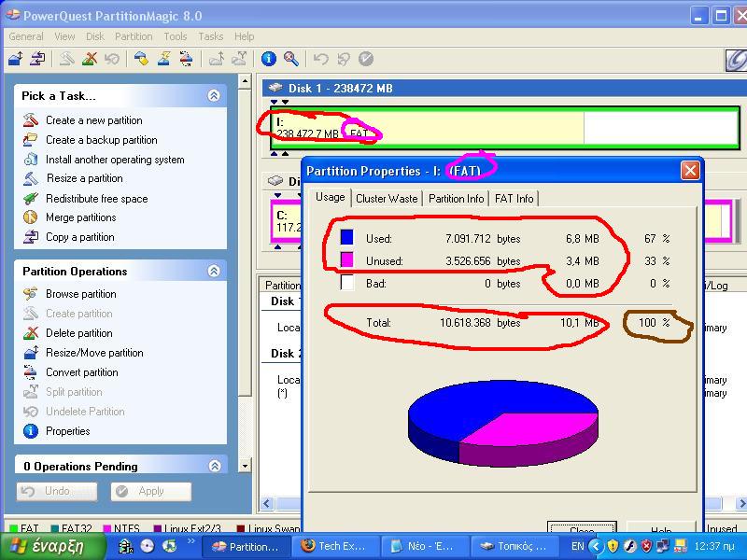Collapse the 0 Operations Pending panel
Viewport: 747px width, 560px height.
tap(215, 466)
